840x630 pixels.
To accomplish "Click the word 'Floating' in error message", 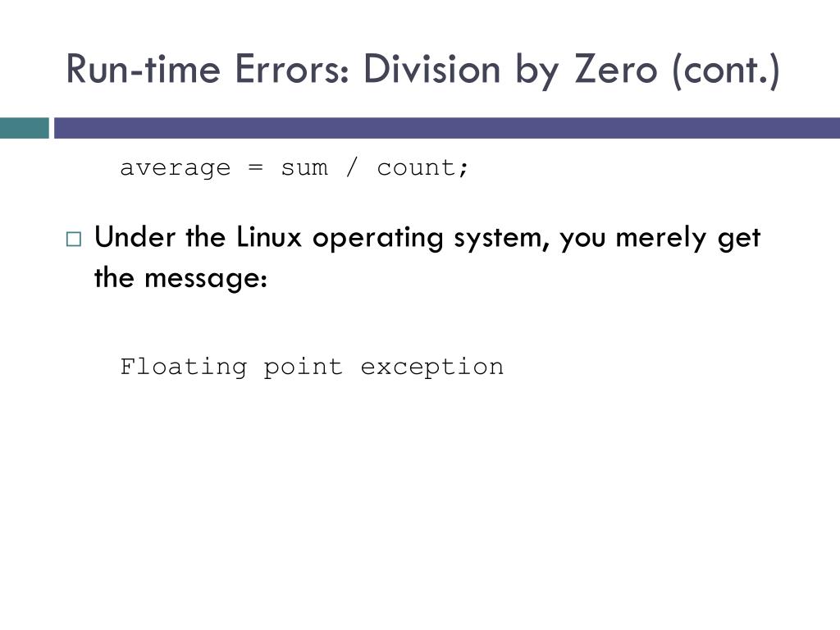I will point(183,368).
